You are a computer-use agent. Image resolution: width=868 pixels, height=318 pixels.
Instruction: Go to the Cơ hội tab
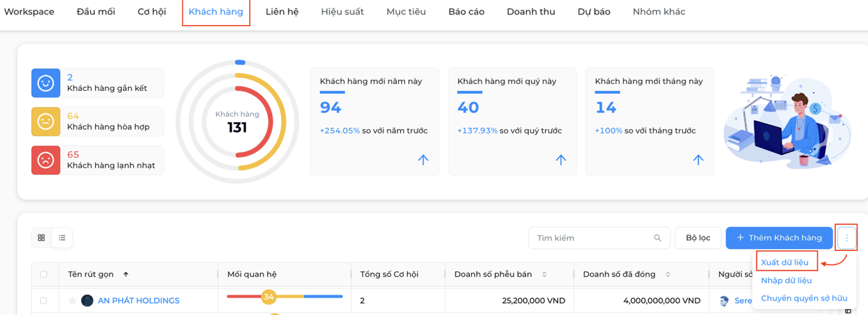point(152,12)
